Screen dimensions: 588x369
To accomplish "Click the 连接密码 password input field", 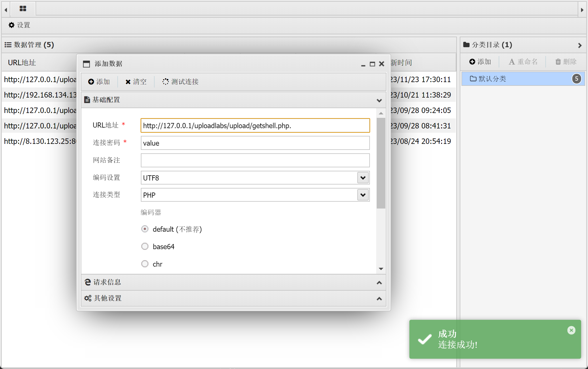I will pyautogui.click(x=255, y=143).
